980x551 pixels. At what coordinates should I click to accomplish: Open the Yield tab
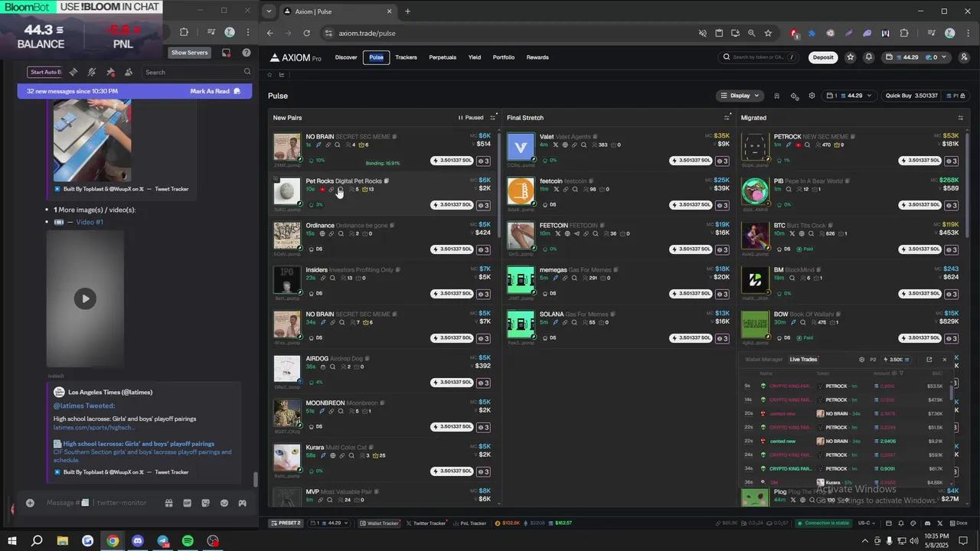coord(475,57)
